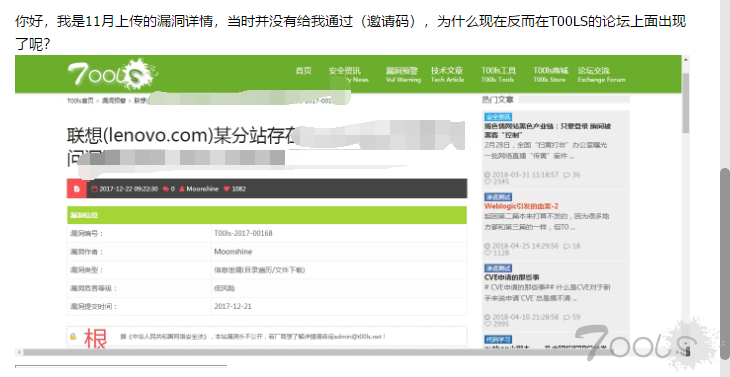Click the scroll-up arrow of embedded page scrollbar
The width and height of the screenshot is (730, 377).
tap(685, 60)
